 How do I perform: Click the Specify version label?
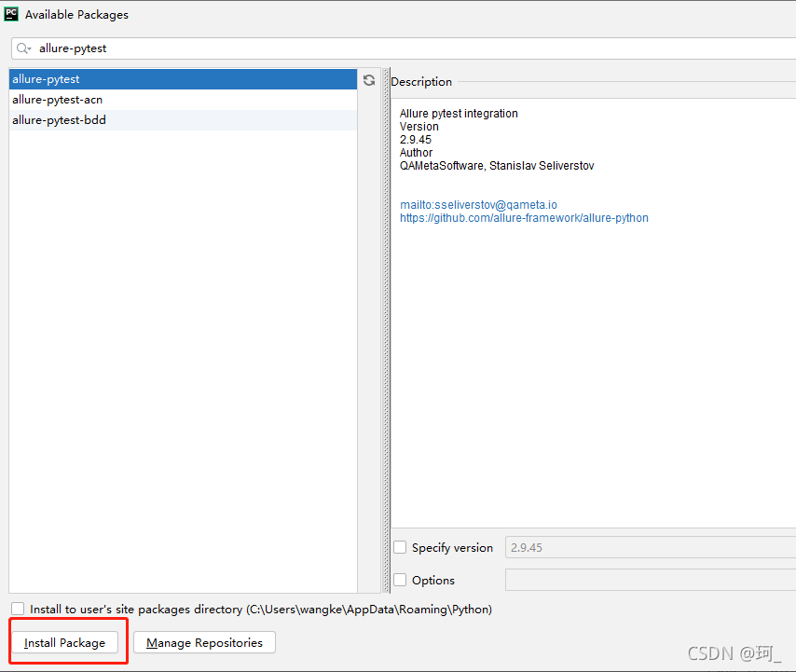click(452, 548)
